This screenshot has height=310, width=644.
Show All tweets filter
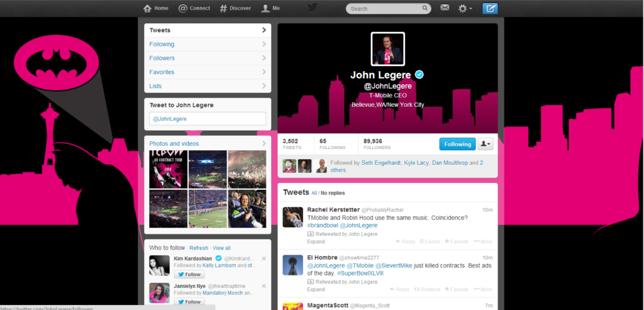point(314,193)
